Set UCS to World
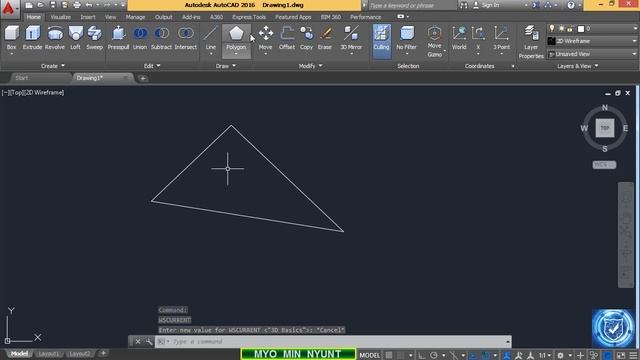This screenshot has width=640, height=360. (x=459, y=38)
